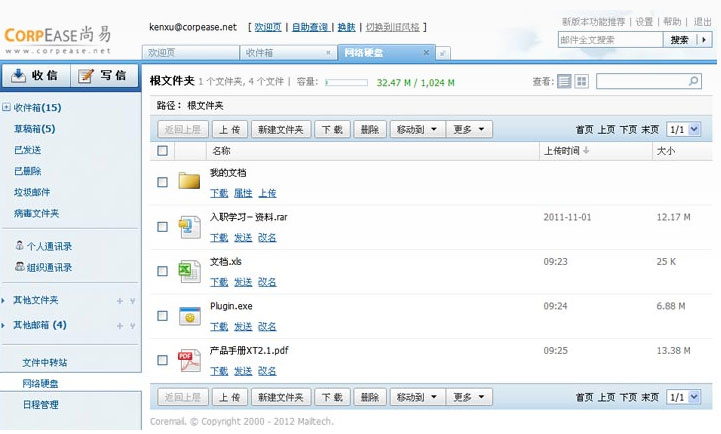Image resolution: width=721 pixels, height=434 pixels.
Task: Check the box beside 文档.xls
Action: 163,271
